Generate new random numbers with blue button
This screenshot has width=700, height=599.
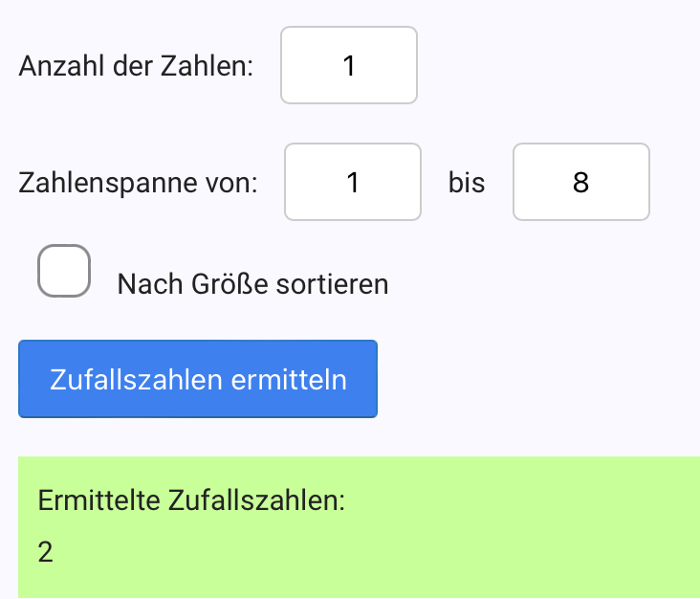click(198, 379)
